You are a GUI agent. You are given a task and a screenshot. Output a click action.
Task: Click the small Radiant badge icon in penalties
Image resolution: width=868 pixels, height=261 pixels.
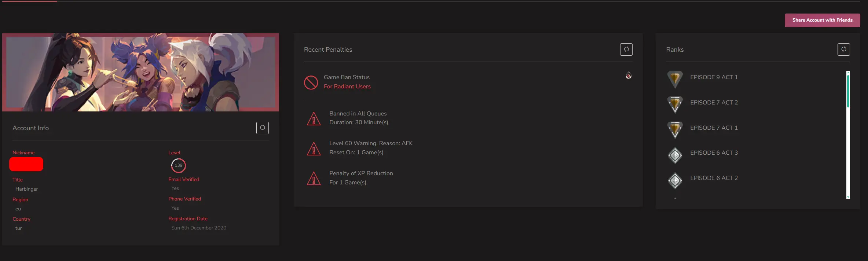(629, 76)
